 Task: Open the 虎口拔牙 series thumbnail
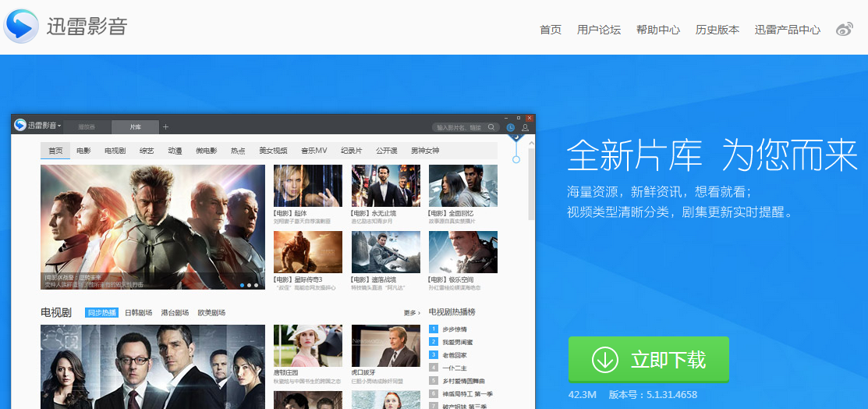tap(386, 346)
